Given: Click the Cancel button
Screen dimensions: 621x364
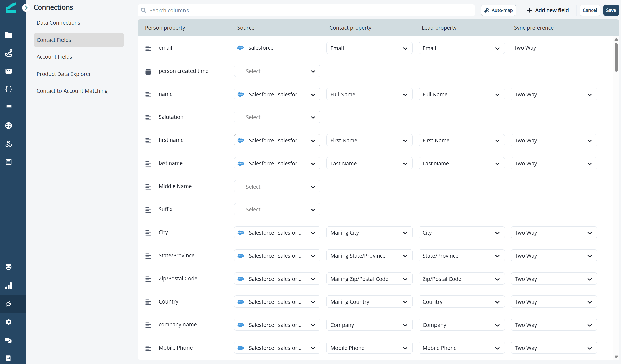Looking at the screenshot, I should tap(590, 10).
